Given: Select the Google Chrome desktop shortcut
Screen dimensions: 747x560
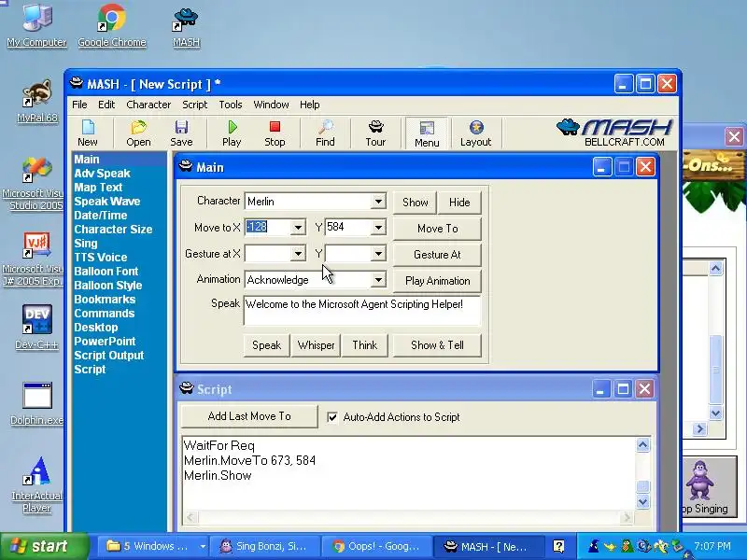Looking at the screenshot, I should 112,25.
